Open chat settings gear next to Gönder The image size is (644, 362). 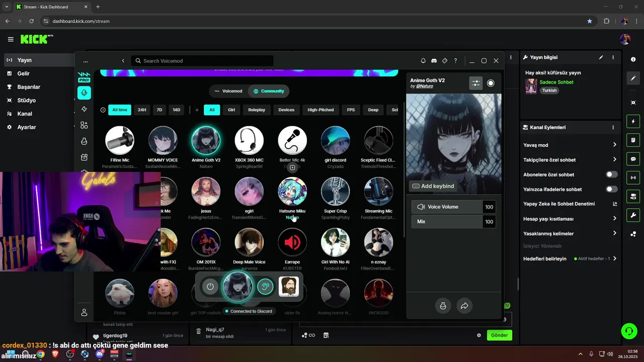pos(479,335)
